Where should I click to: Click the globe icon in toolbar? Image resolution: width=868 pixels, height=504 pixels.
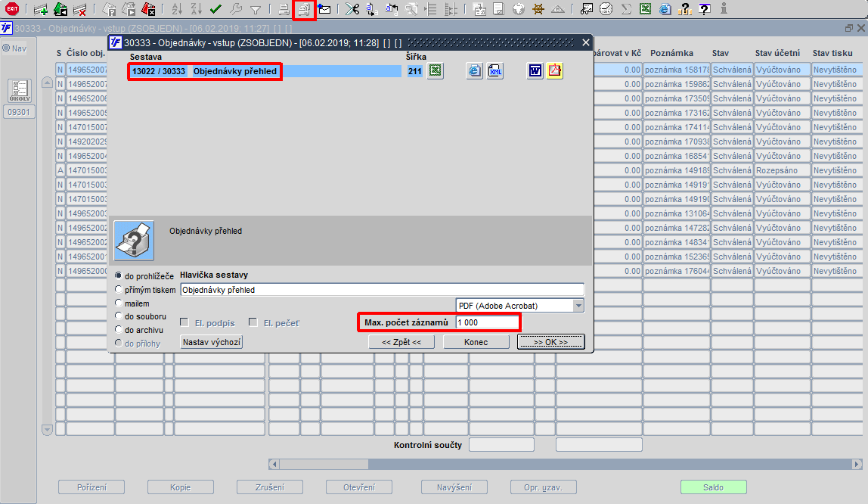pyautogui.click(x=518, y=9)
